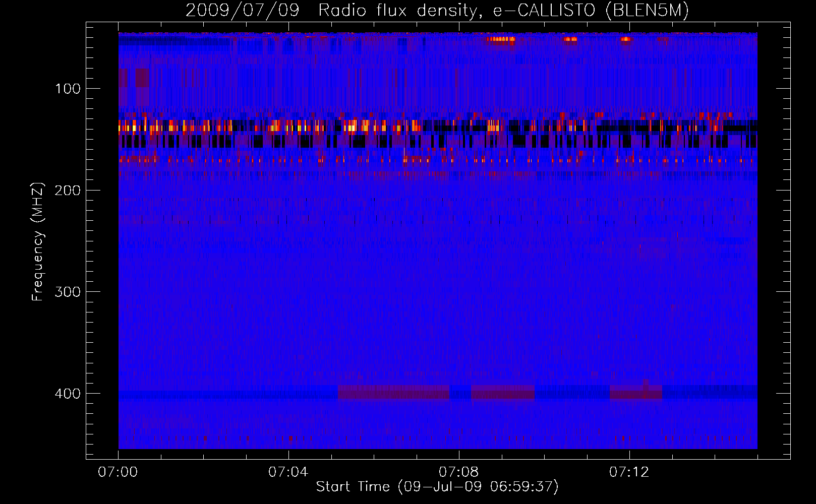
Task: Click the 07:00 time tick label
Action: 118,472
